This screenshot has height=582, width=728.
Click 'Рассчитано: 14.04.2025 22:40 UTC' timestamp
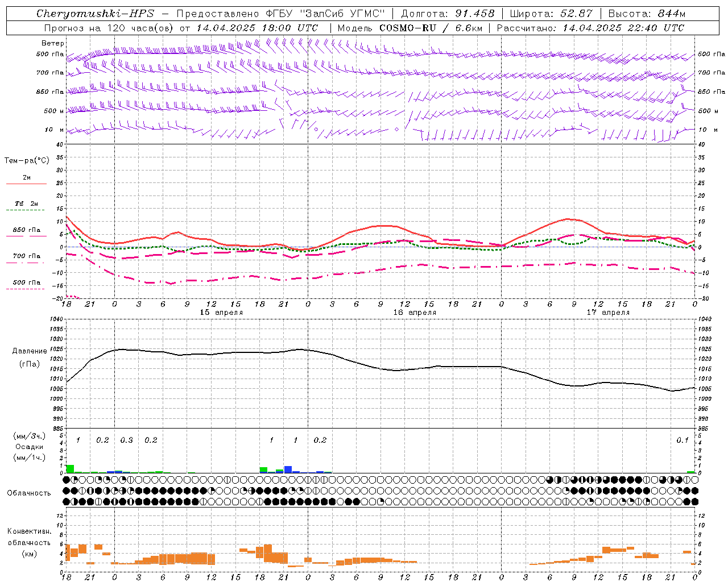pos(590,28)
